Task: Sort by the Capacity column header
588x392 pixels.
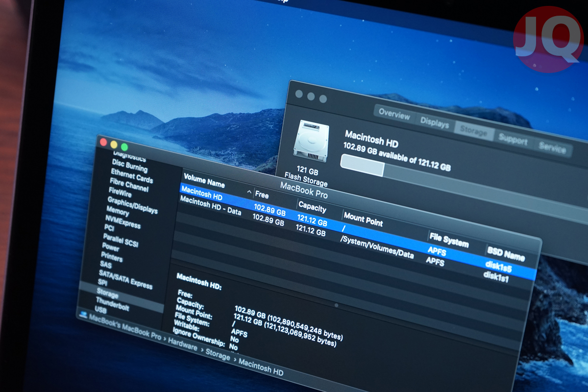Action: tap(312, 208)
